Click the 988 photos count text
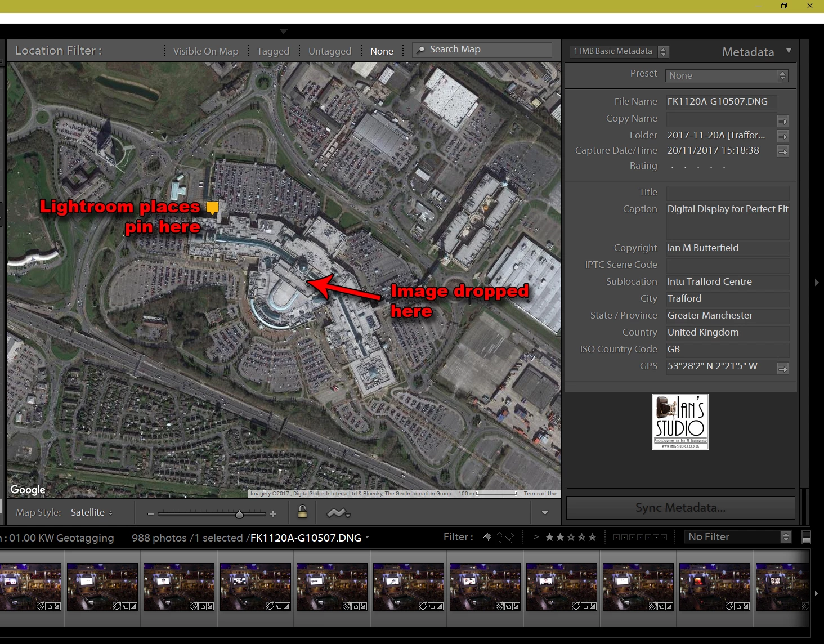The height and width of the screenshot is (644, 824). [159, 538]
